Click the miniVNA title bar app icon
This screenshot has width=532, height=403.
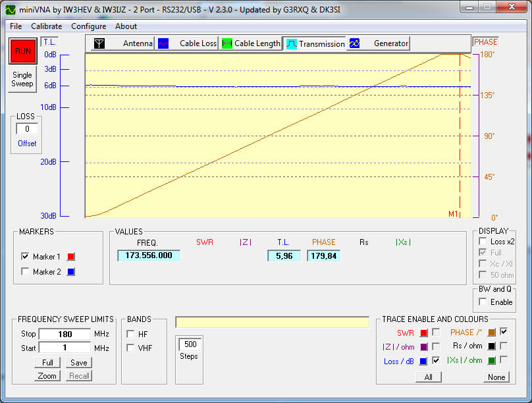[11, 9]
